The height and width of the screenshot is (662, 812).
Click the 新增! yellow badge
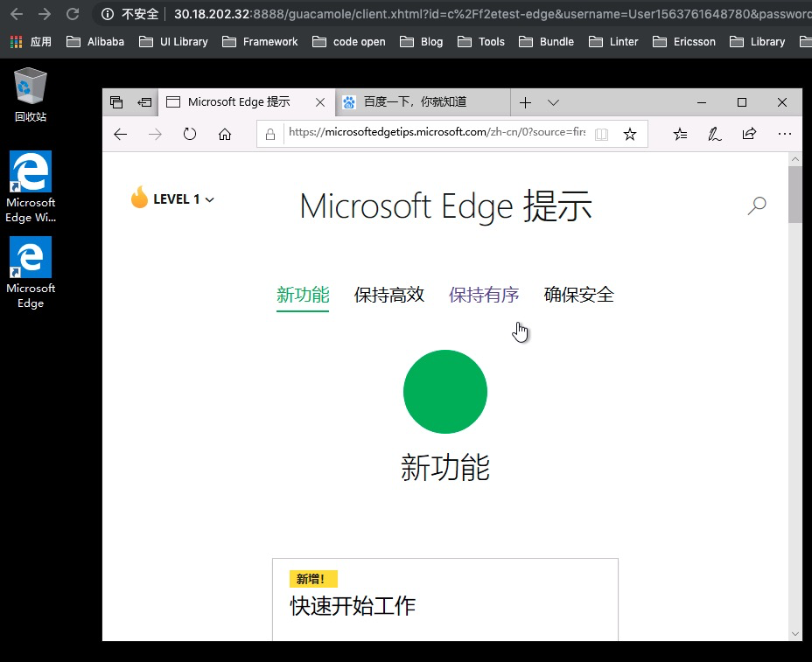(x=313, y=579)
